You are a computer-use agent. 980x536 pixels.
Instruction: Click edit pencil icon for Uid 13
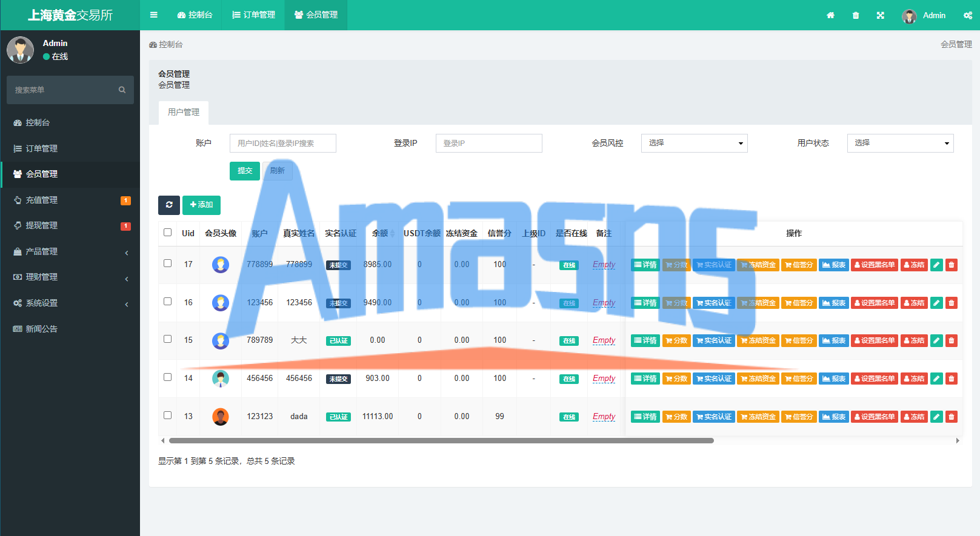[936, 417]
